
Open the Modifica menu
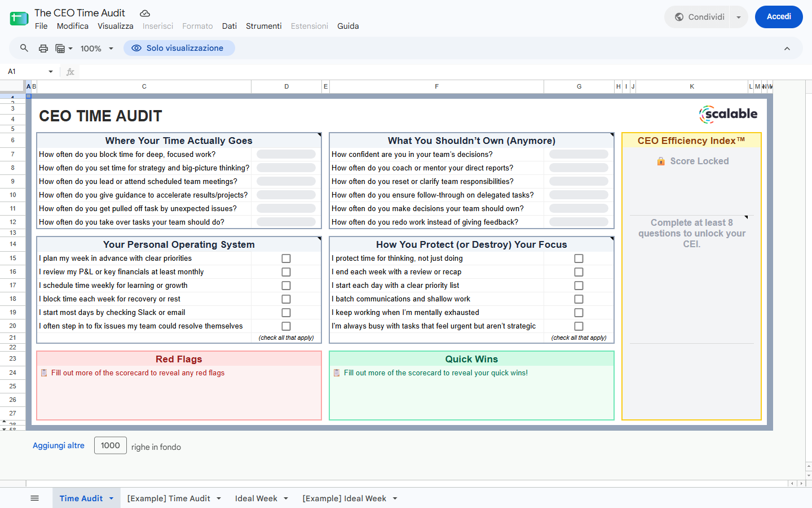[x=73, y=26]
